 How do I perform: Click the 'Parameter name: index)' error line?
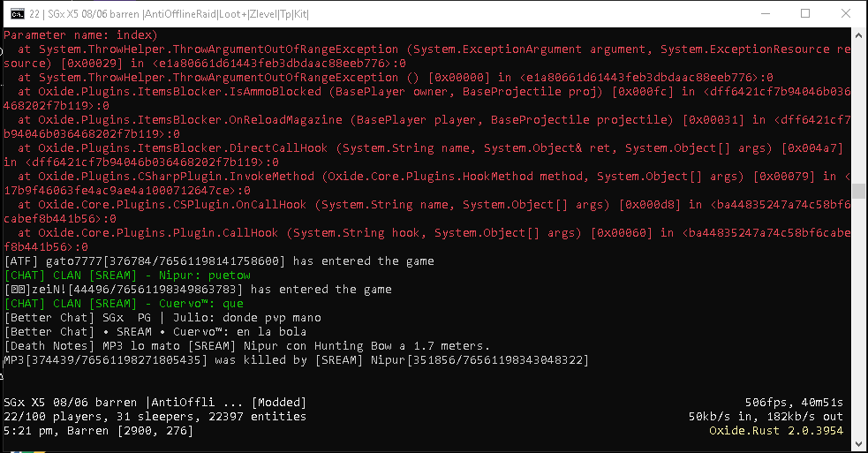click(x=81, y=35)
